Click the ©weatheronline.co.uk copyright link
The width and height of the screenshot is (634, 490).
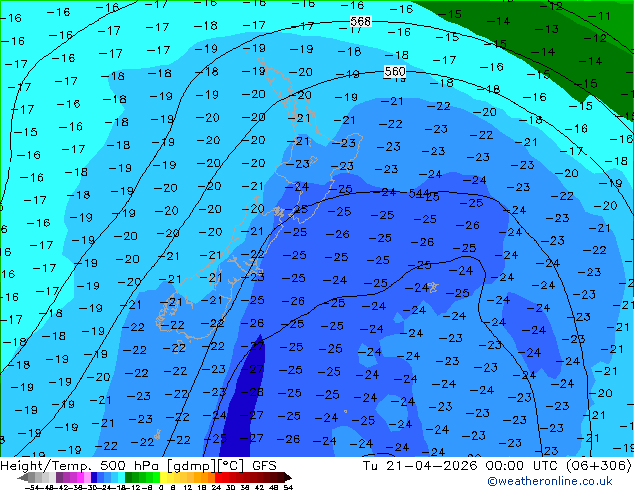pyautogui.click(x=549, y=481)
